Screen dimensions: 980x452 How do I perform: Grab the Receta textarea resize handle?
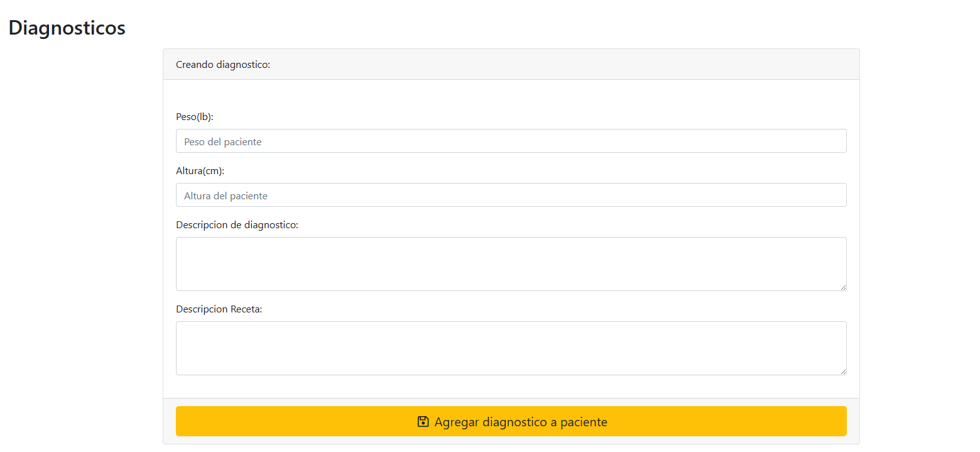click(843, 372)
